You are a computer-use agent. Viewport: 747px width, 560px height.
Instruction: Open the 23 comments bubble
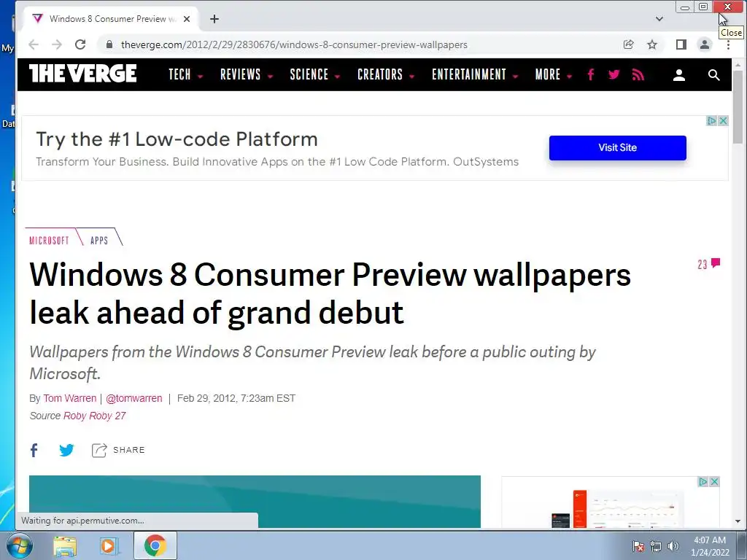point(708,264)
